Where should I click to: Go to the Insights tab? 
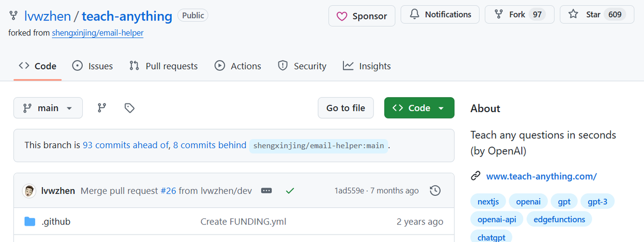click(367, 66)
